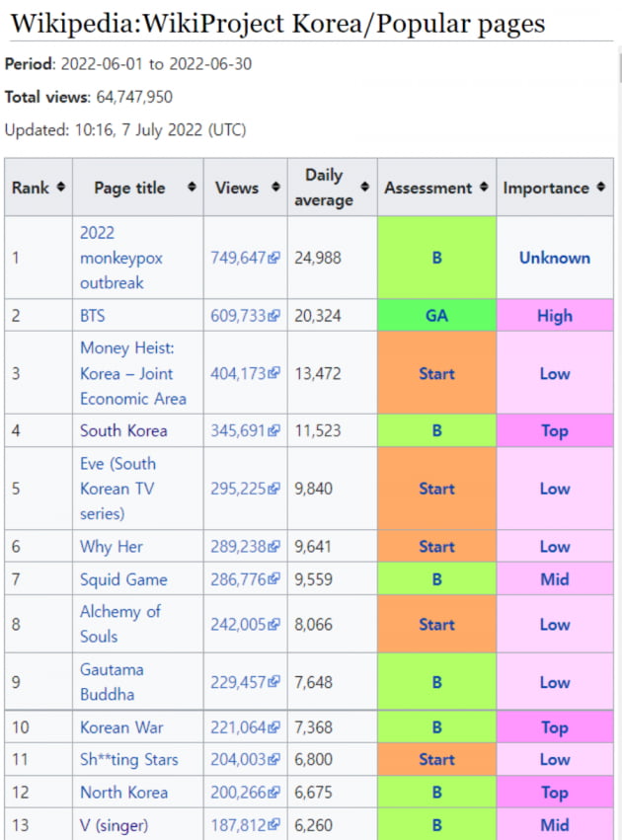Select the Updated timestamp text
This screenshot has width=622, height=840.
coord(125,130)
